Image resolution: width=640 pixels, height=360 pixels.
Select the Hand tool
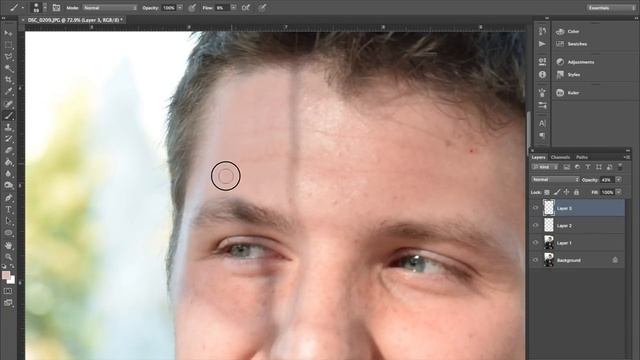click(x=8, y=245)
